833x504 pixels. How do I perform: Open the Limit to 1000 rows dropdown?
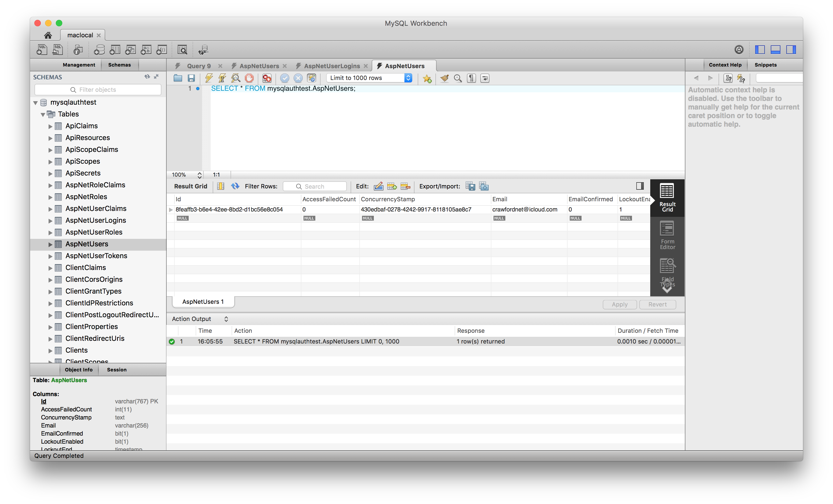[x=369, y=78]
